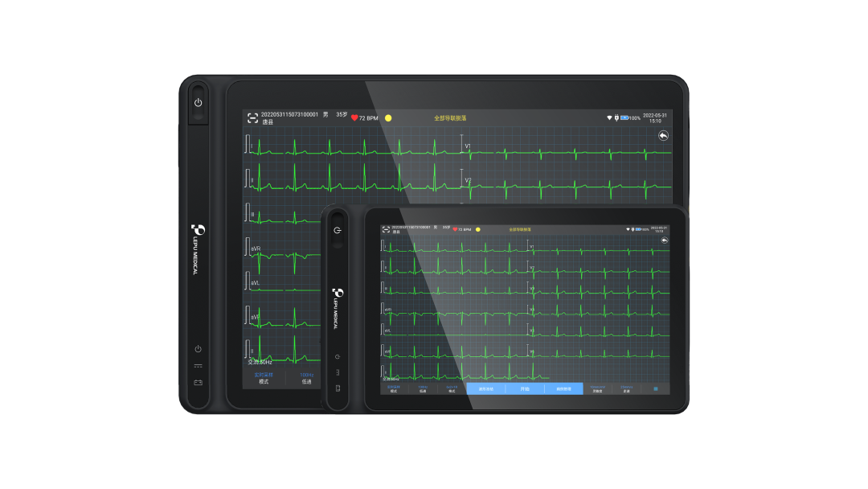Tap the Wi-Fi icon on the small tablet
The image size is (868, 489).
tap(628, 229)
